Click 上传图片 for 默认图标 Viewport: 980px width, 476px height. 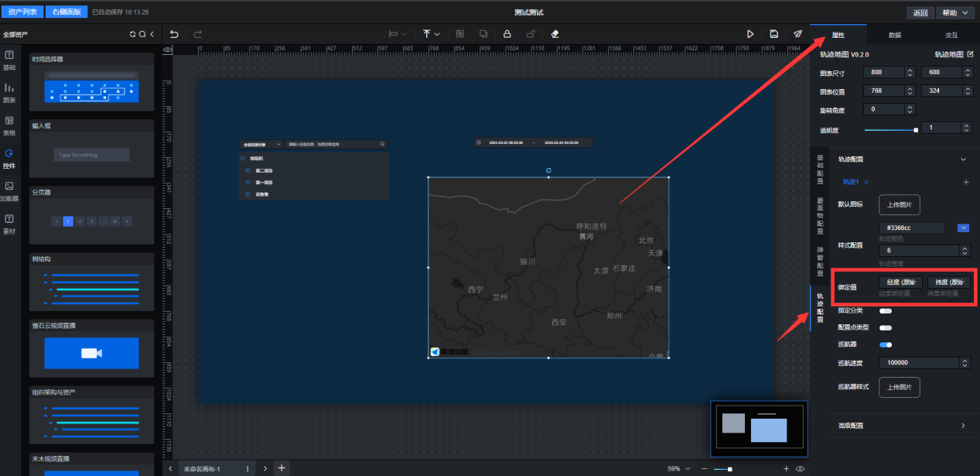(x=899, y=205)
